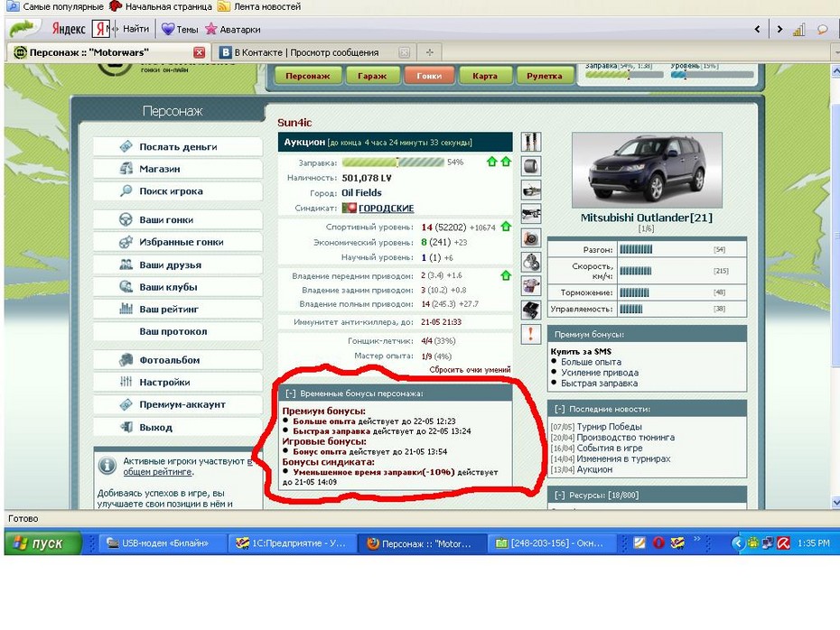Click the Сбросить очки умений link
This screenshot has height=630, width=840.
click(470, 370)
